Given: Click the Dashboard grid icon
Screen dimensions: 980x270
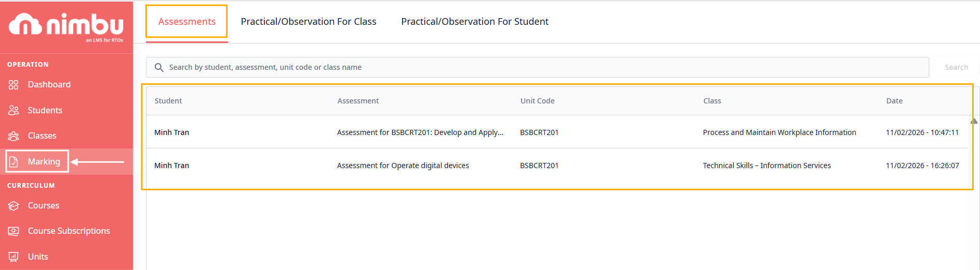Looking at the screenshot, I should pyautogui.click(x=13, y=85).
